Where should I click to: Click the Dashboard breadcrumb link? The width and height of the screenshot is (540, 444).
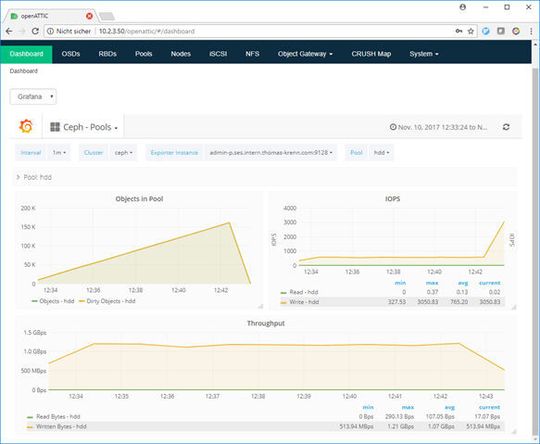point(23,71)
